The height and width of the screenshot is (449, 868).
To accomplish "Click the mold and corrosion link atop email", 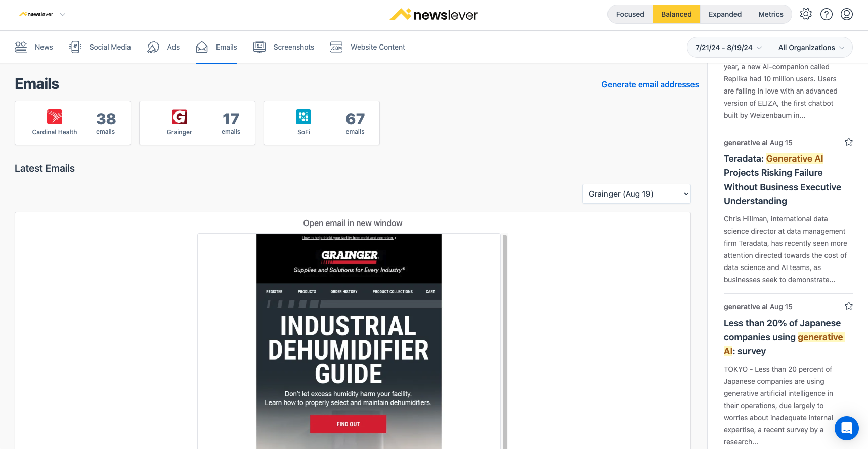I will click(x=349, y=238).
